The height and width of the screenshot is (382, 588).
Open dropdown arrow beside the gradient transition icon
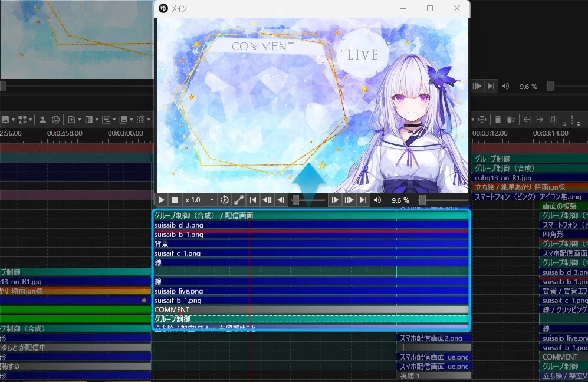(x=97, y=120)
